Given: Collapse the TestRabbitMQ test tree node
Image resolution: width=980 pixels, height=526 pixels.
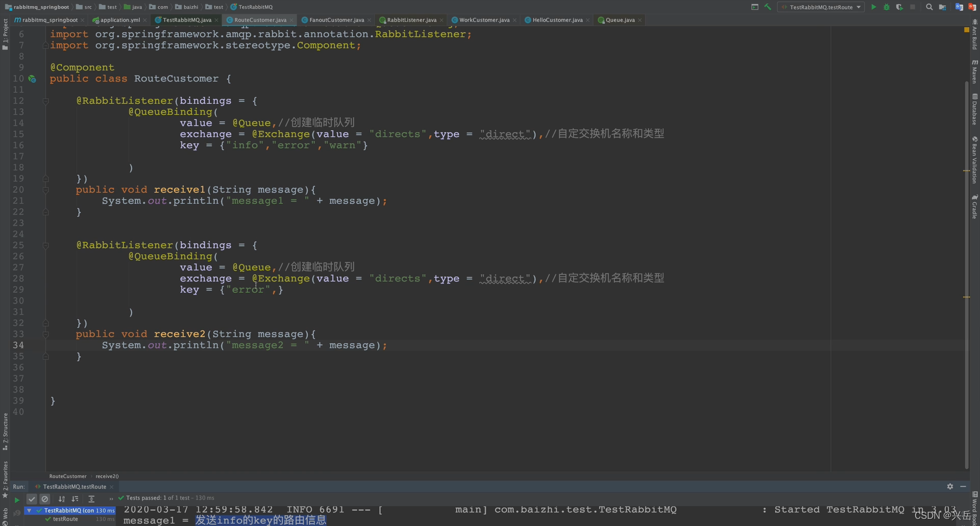Looking at the screenshot, I should tap(29, 510).
